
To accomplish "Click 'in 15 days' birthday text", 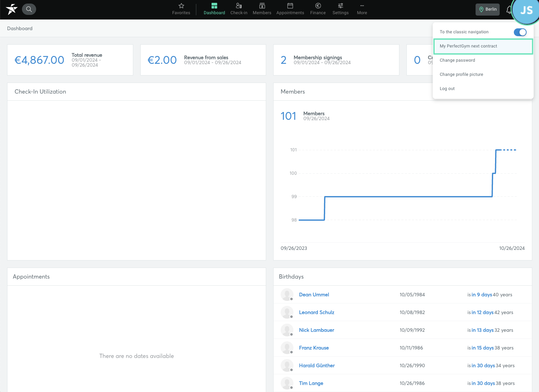I will (483, 348).
